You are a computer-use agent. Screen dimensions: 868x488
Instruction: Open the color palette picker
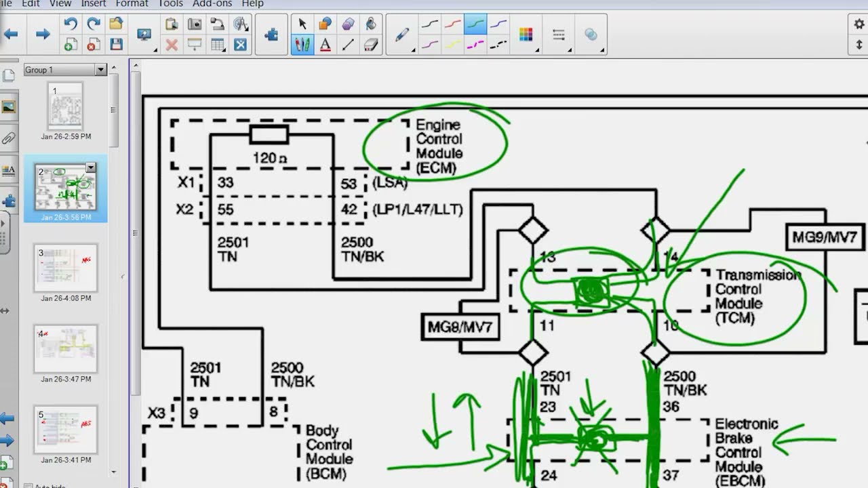tap(526, 35)
